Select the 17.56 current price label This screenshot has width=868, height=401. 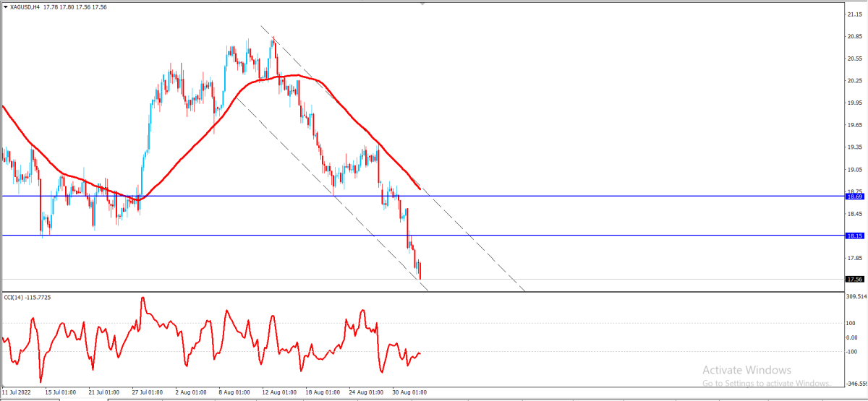[x=855, y=279]
